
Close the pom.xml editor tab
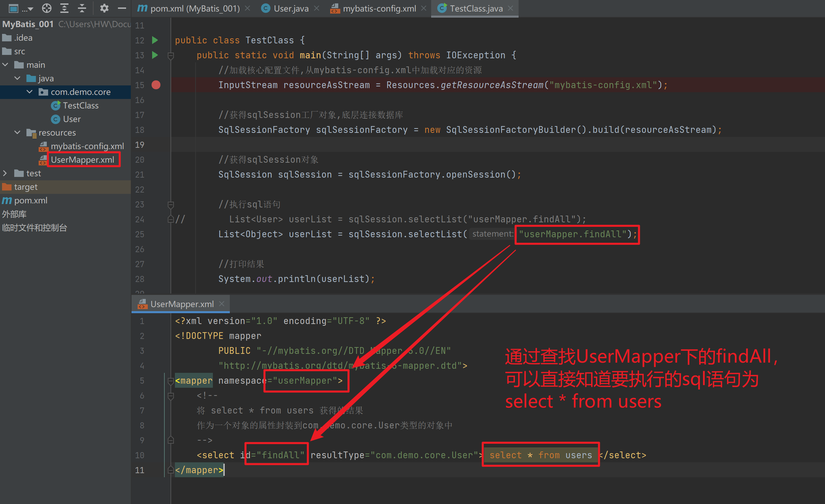point(248,8)
